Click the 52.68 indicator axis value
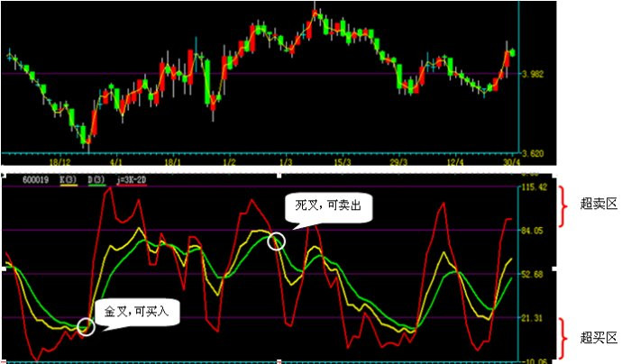The height and width of the screenshot is (364, 622). 534,275
